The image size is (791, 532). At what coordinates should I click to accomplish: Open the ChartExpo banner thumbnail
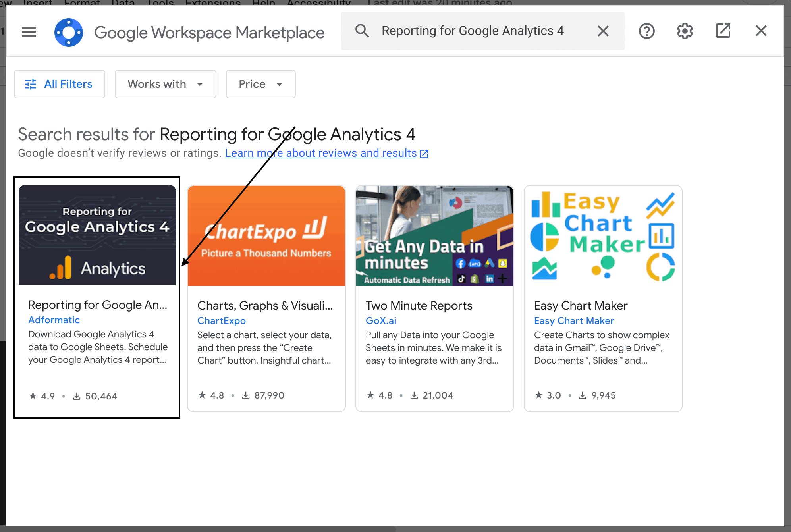tap(266, 236)
